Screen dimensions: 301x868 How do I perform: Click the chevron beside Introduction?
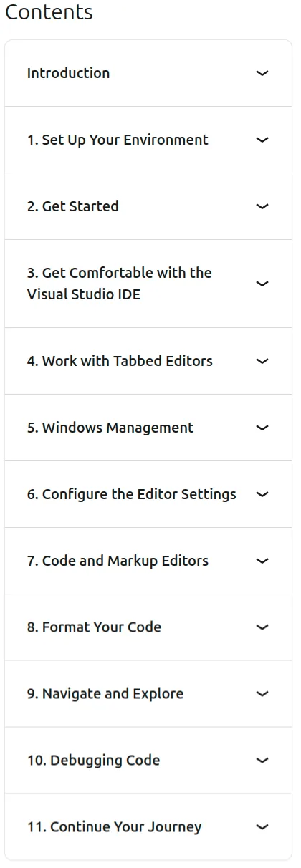[x=262, y=73]
